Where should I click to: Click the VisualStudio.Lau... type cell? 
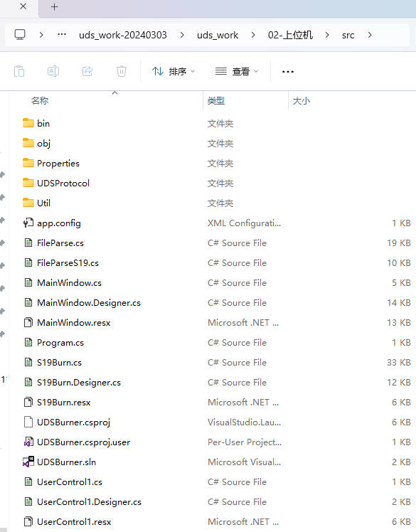tap(245, 422)
